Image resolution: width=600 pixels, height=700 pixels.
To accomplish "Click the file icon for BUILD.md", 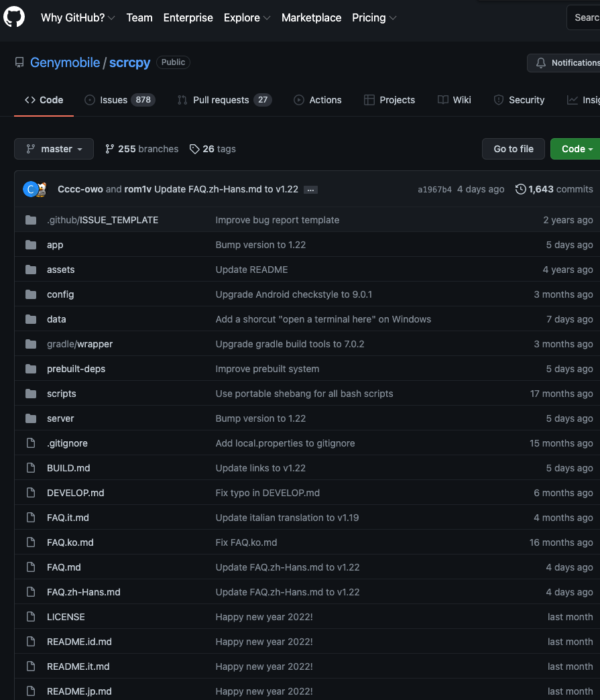I will click(31, 468).
